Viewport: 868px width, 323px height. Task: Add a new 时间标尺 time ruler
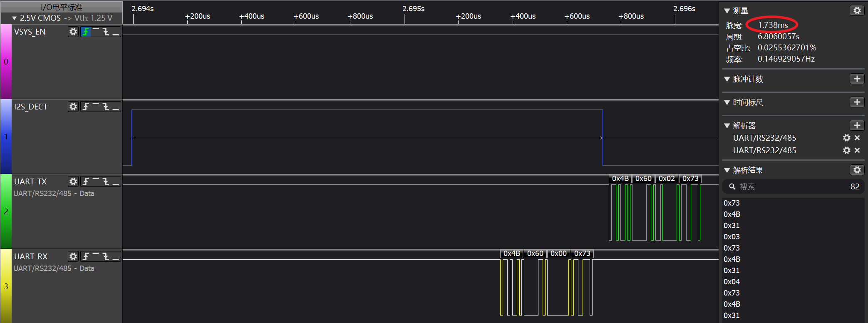(857, 102)
